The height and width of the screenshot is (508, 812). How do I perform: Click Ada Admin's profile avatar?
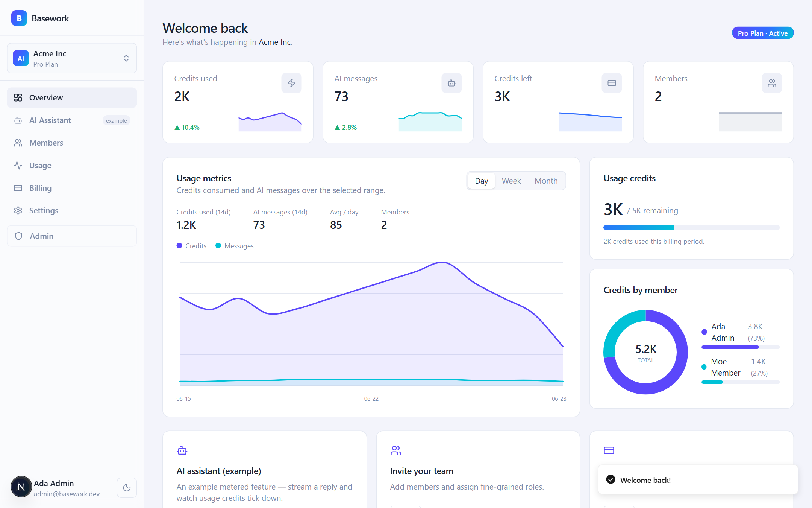pos(21,487)
